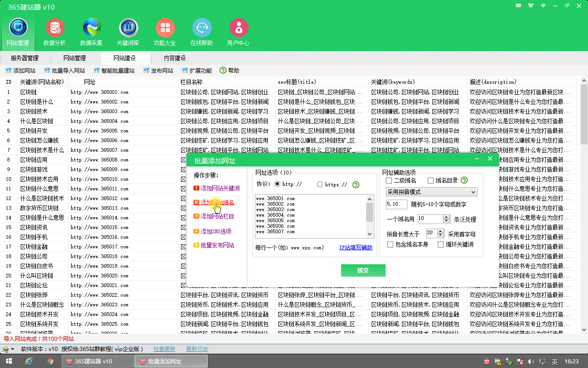This screenshot has height=368, width=588.
Task: Click the help question icon beside 域名目录
Action: [x=464, y=180]
